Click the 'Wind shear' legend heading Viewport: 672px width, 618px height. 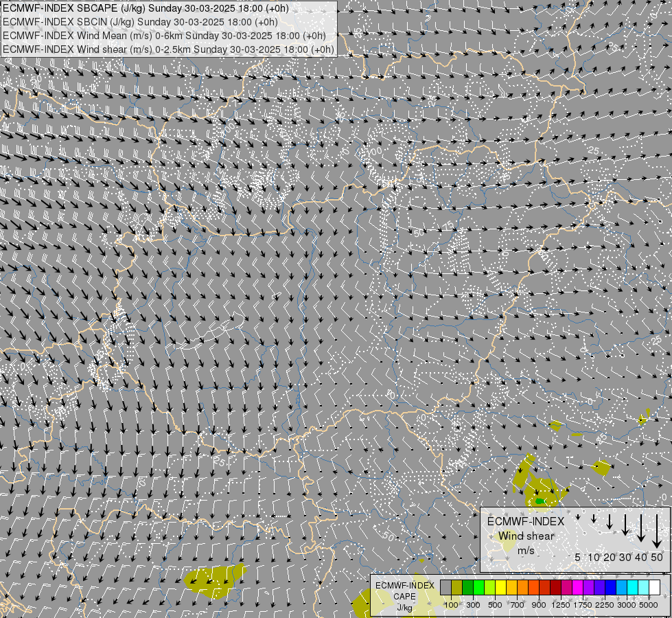[x=526, y=536]
